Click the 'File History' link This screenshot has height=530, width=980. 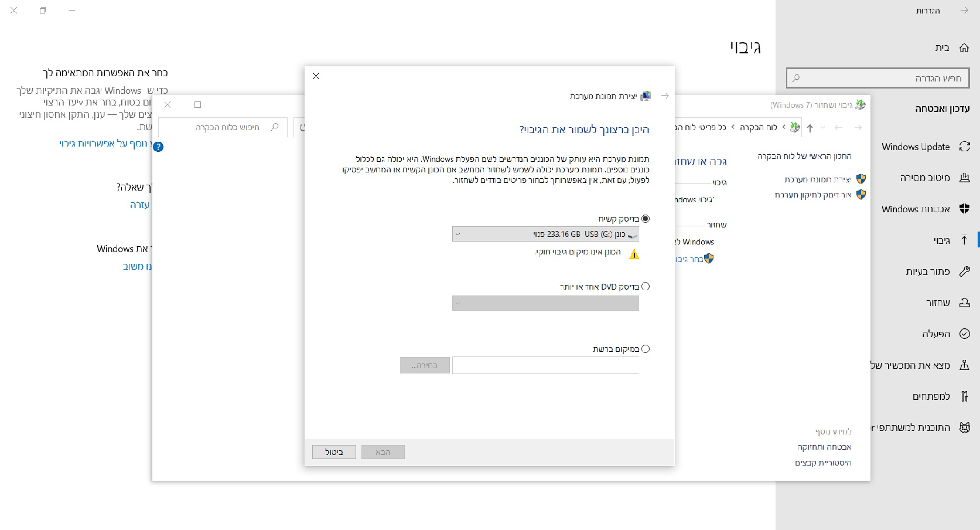pos(823,463)
